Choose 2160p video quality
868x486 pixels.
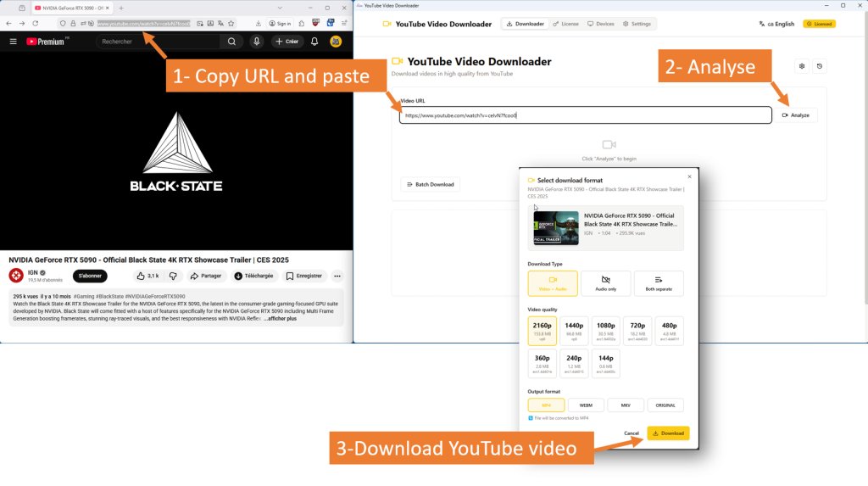[542, 331]
